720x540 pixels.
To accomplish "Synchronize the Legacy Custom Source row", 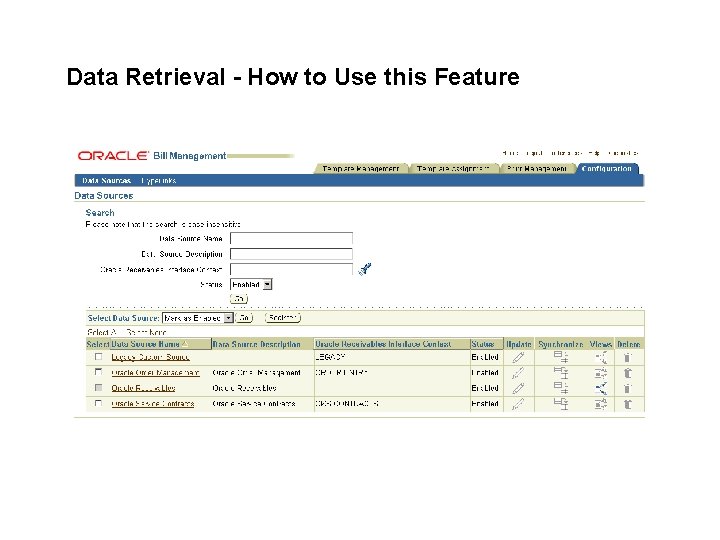I will tap(561, 357).
